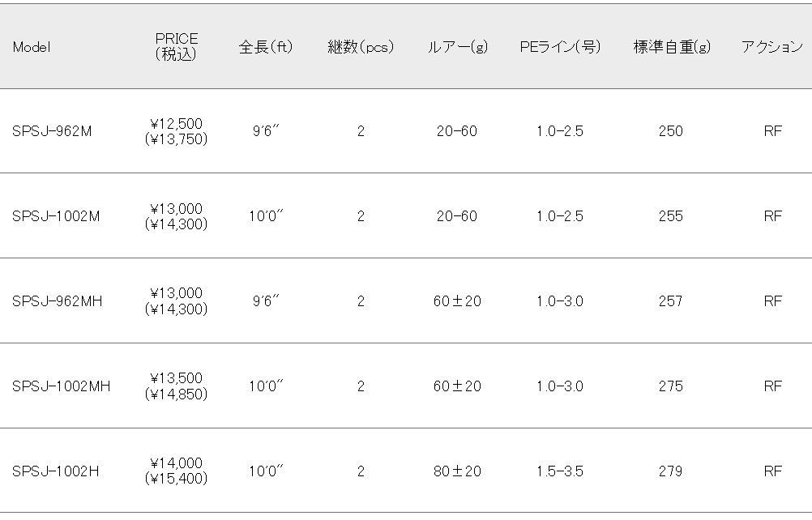
Task: Select the Model column header
Action: click(32, 47)
